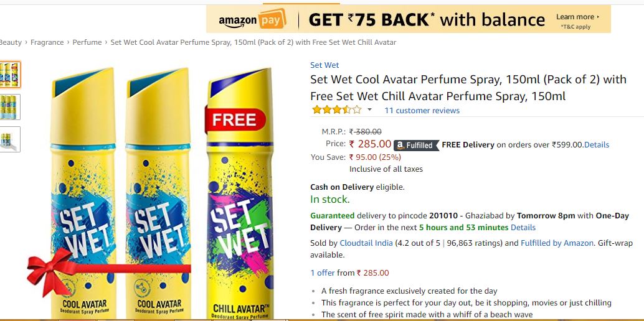Open the 11 customer reviews link
The image size is (644, 321).
click(x=422, y=111)
